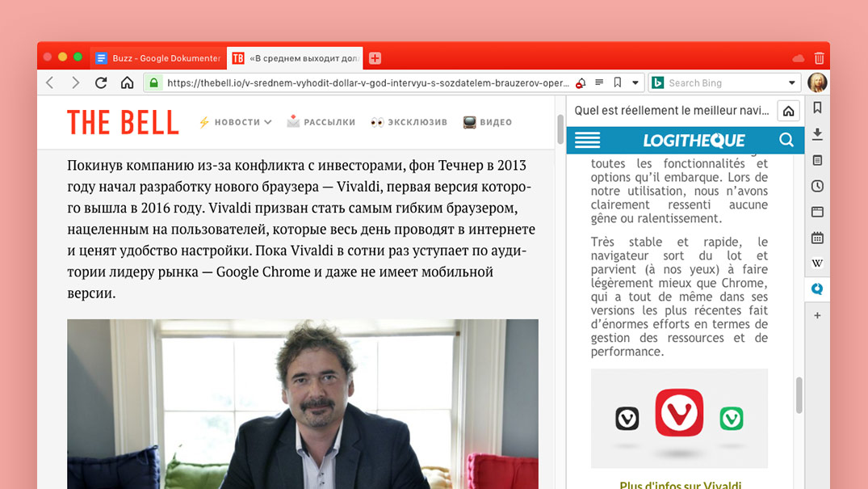
Task: Click the cloud sync status icon
Action: tap(798, 58)
